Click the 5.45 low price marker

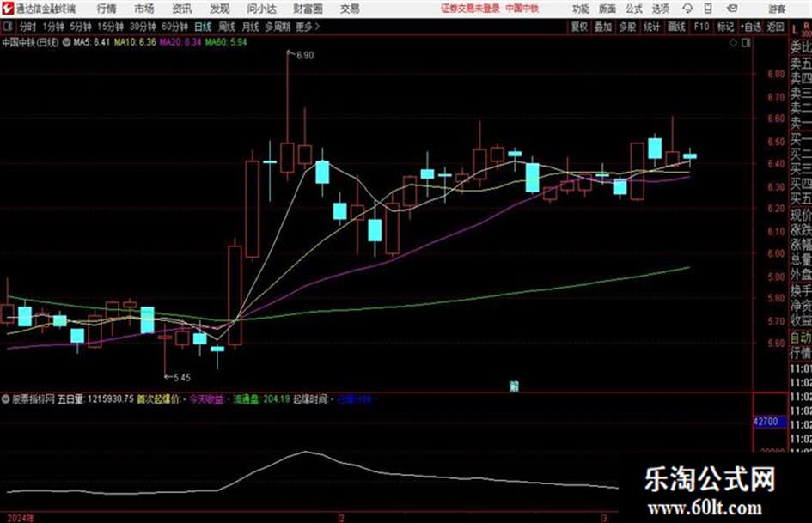point(182,378)
